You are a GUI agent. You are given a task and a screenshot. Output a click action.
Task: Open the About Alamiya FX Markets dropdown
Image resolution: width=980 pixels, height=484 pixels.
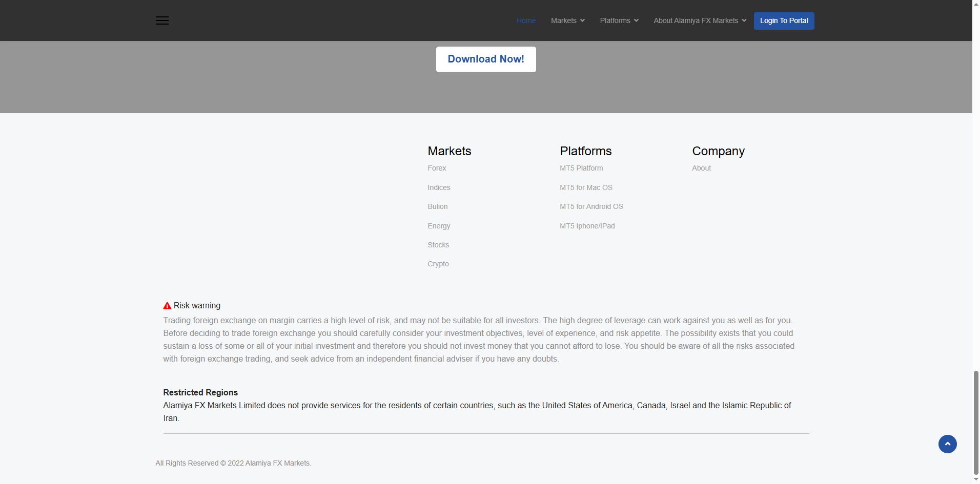pos(700,20)
